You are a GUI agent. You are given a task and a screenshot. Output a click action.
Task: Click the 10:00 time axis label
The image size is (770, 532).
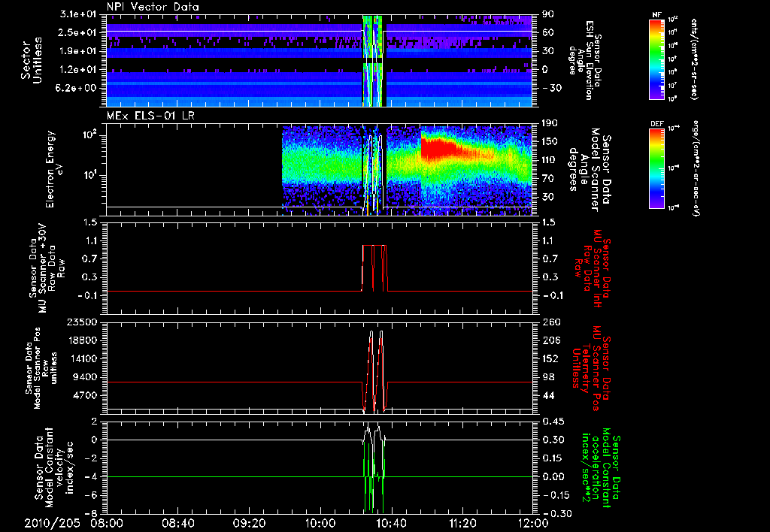[x=320, y=524]
